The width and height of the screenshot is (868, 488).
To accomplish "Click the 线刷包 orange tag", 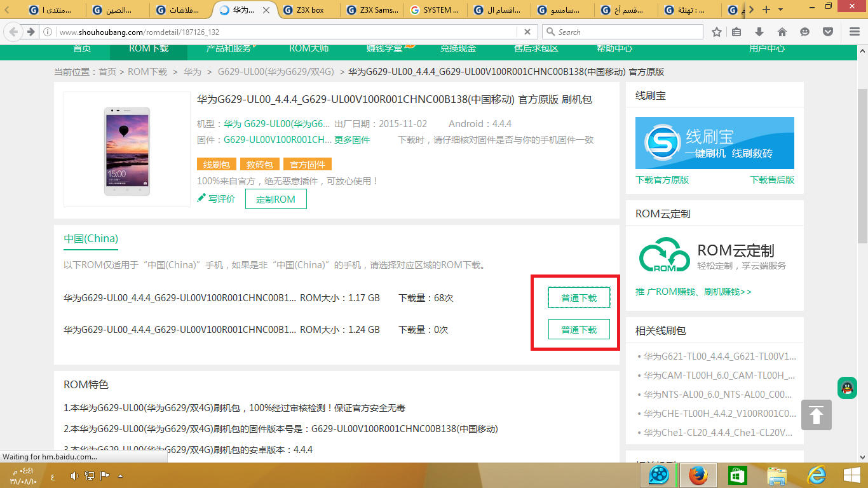I will tap(217, 165).
